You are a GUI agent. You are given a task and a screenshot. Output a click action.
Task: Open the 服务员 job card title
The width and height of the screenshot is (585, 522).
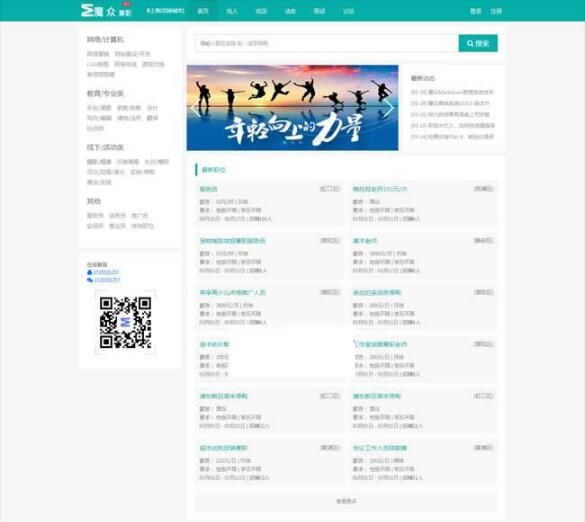point(209,189)
